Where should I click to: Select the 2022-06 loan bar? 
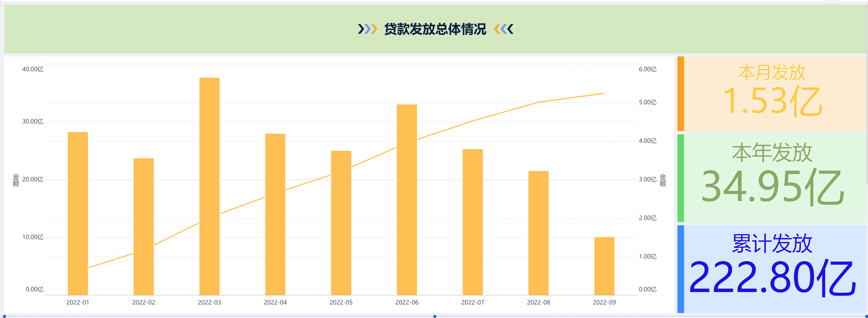click(407, 200)
